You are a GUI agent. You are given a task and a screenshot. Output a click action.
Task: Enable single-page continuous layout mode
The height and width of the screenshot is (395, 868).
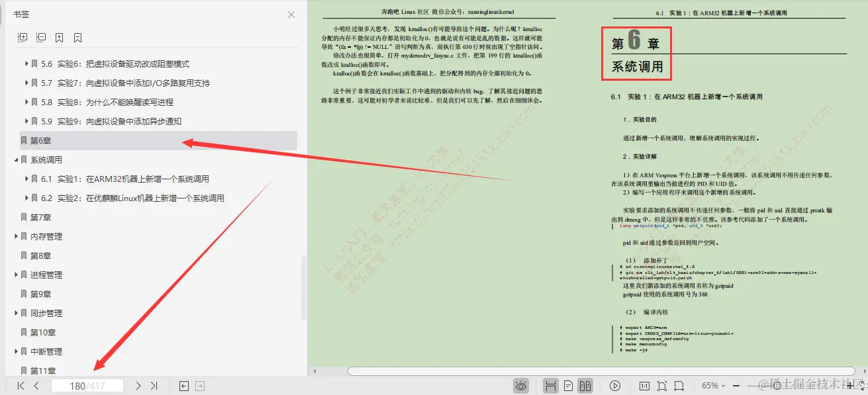pyautogui.click(x=569, y=385)
